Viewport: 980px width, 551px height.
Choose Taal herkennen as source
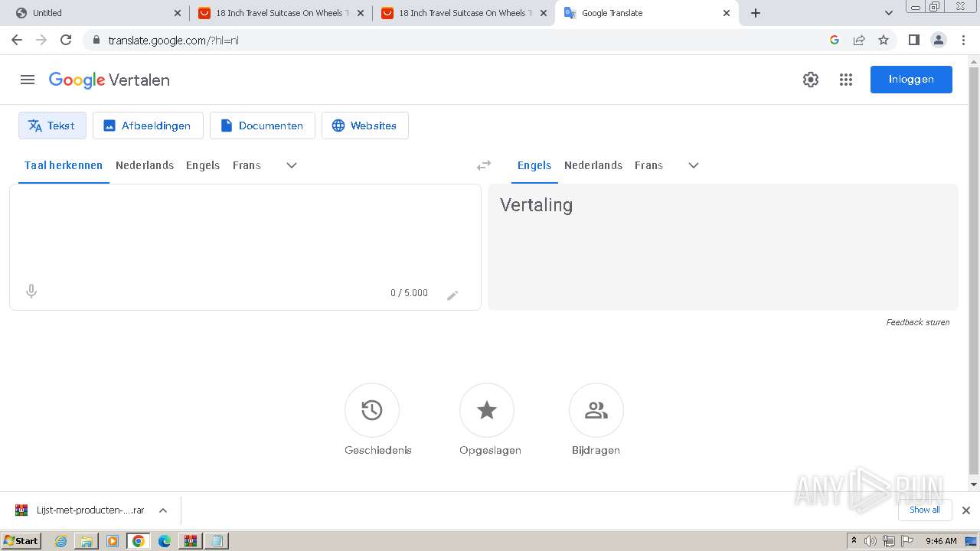click(x=64, y=165)
